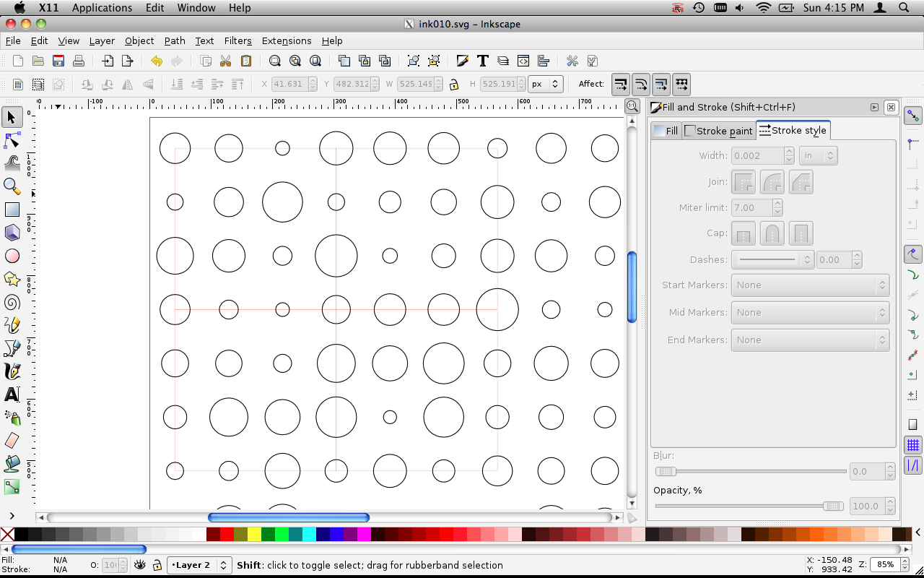This screenshot has height=578, width=924.
Task: Click the Opacity slider handle
Action: point(832,506)
